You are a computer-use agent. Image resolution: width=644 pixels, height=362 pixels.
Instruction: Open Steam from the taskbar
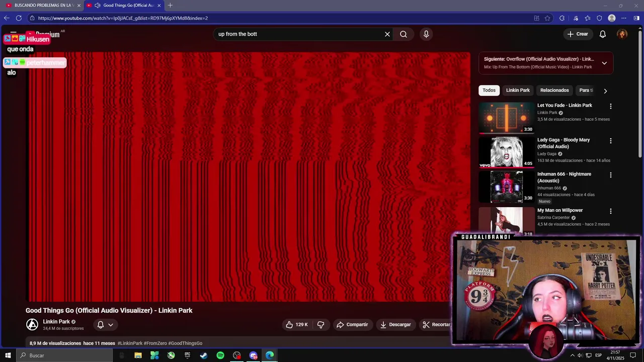(x=204, y=355)
